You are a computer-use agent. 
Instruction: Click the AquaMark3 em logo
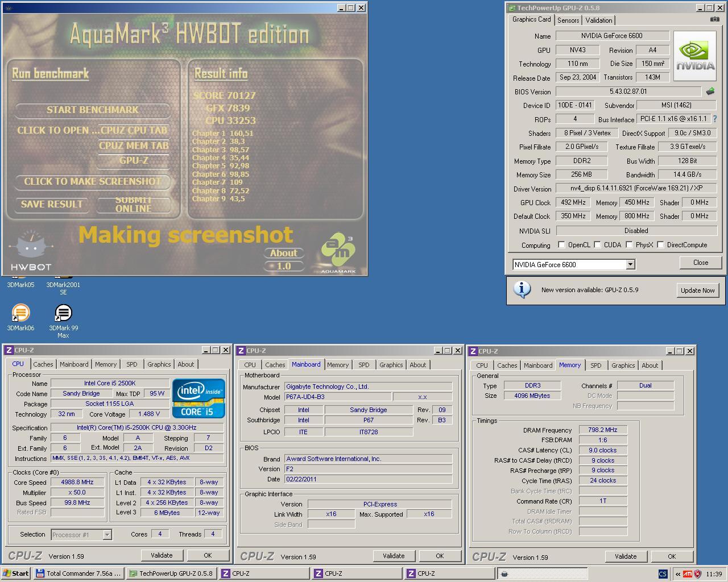pos(338,253)
